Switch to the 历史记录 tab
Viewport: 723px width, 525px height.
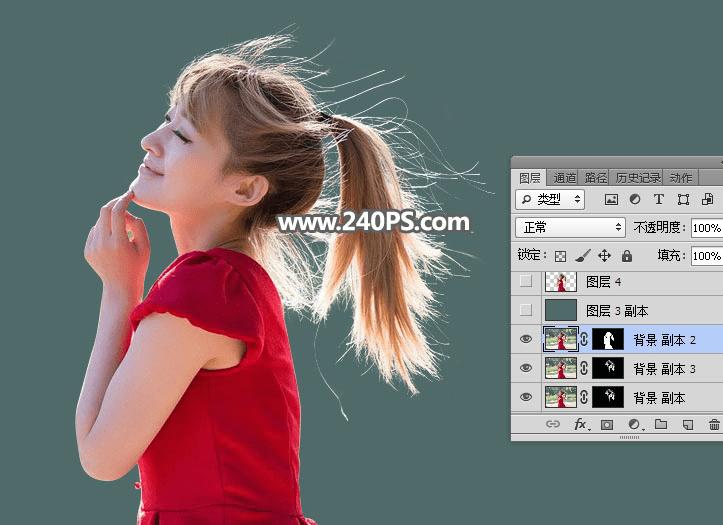(638, 178)
